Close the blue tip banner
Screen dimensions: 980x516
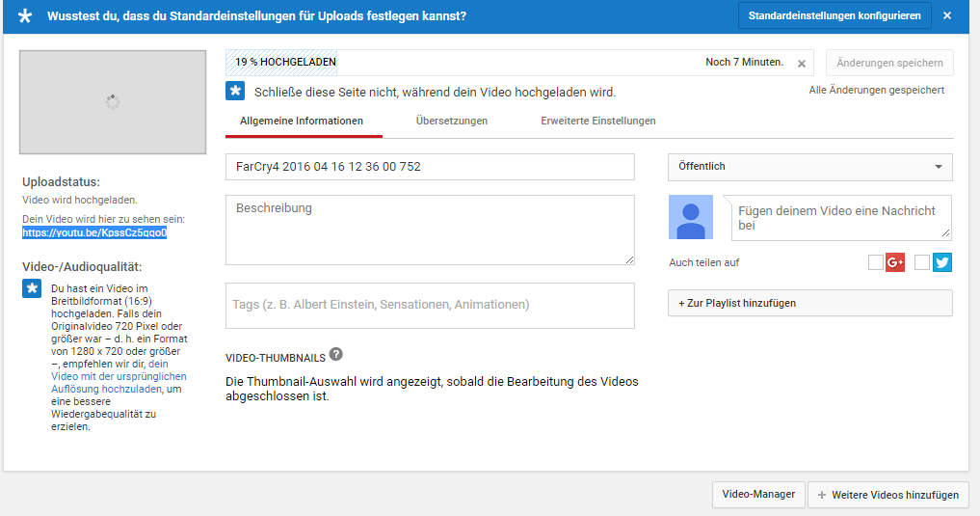point(947,15)
